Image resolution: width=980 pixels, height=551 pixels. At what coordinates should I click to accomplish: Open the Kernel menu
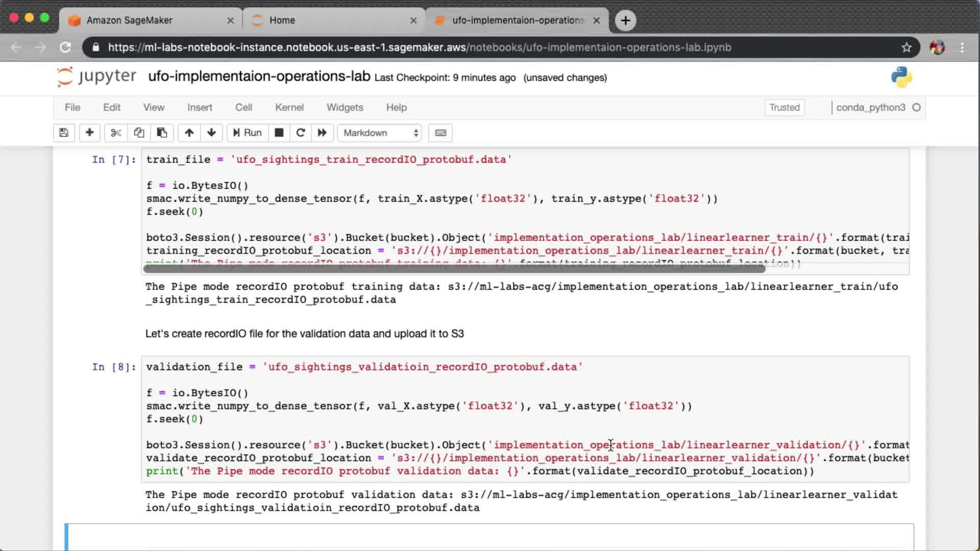coord(289,107)
